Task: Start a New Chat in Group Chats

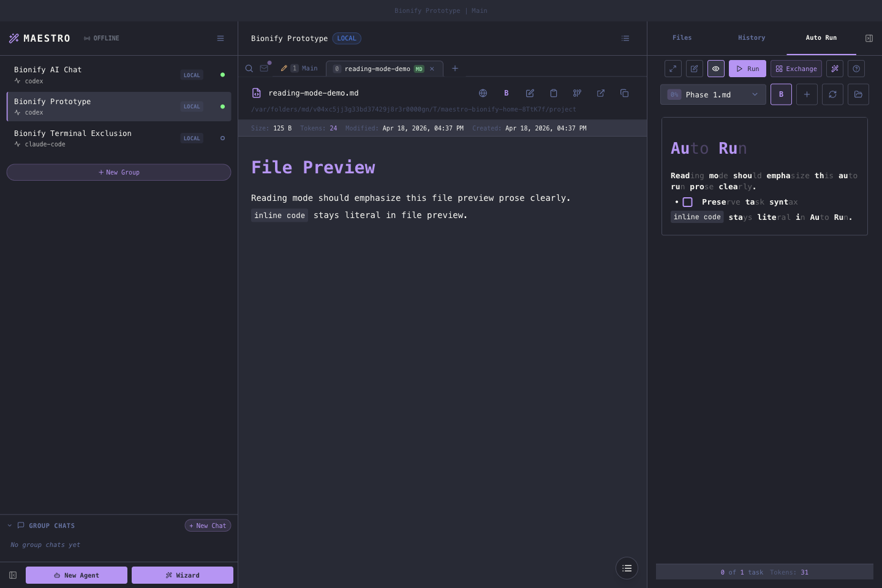Action: [x=208, y=526]
